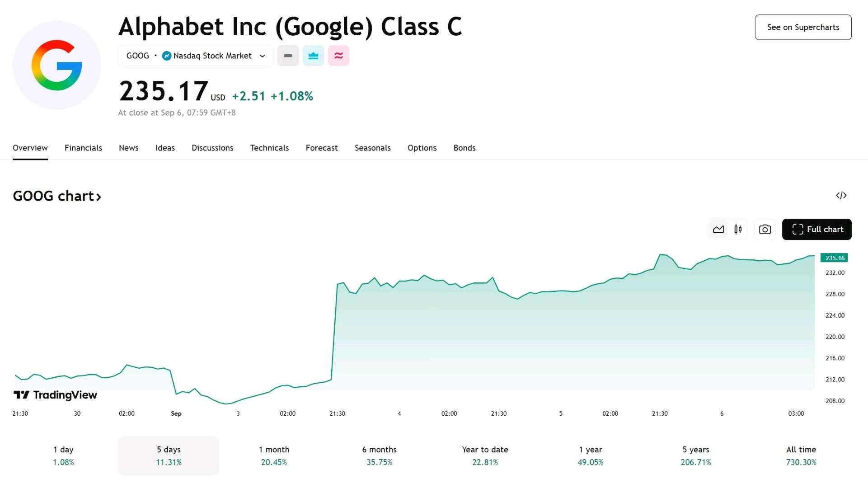The width and height of the screenshot is (868, 488).
Task: Click the 235.16 price label on axis
Action: 834,258
